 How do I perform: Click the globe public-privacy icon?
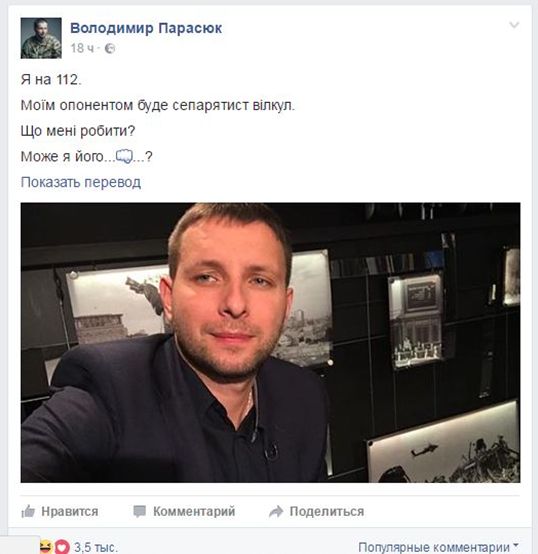pos(110,48)
